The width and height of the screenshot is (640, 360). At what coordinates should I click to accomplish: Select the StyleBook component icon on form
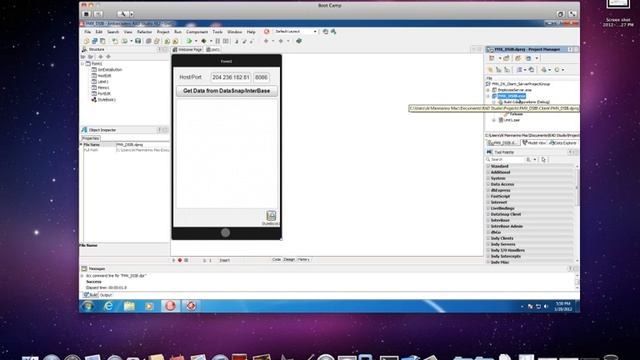271,216
